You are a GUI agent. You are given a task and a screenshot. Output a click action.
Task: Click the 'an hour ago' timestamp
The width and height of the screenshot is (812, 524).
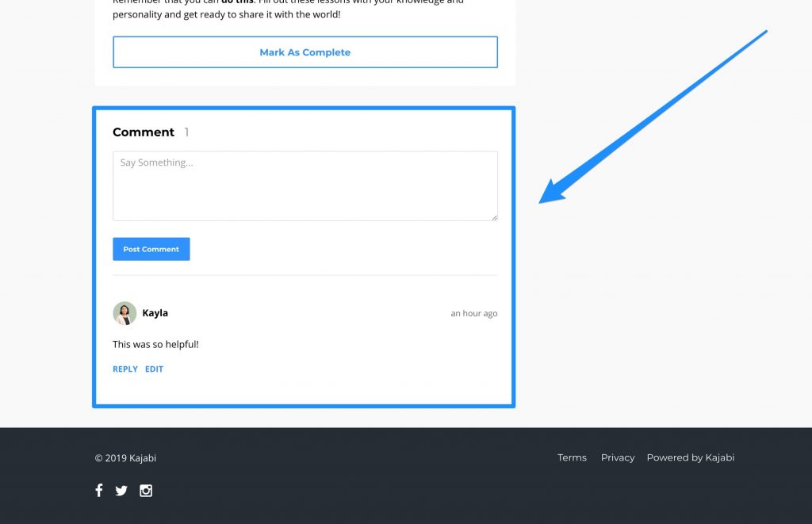pos(473,314)
